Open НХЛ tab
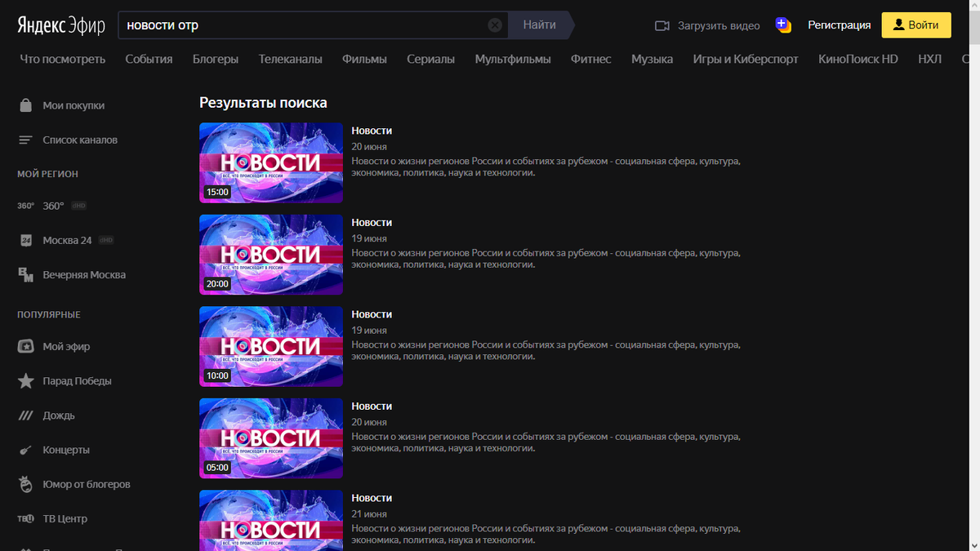This screenshot has height=551, width=980. tap(929, 59)
